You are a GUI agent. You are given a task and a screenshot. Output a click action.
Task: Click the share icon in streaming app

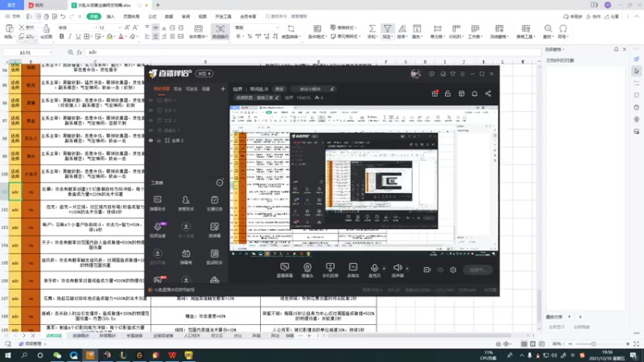[x=488, y=93]
